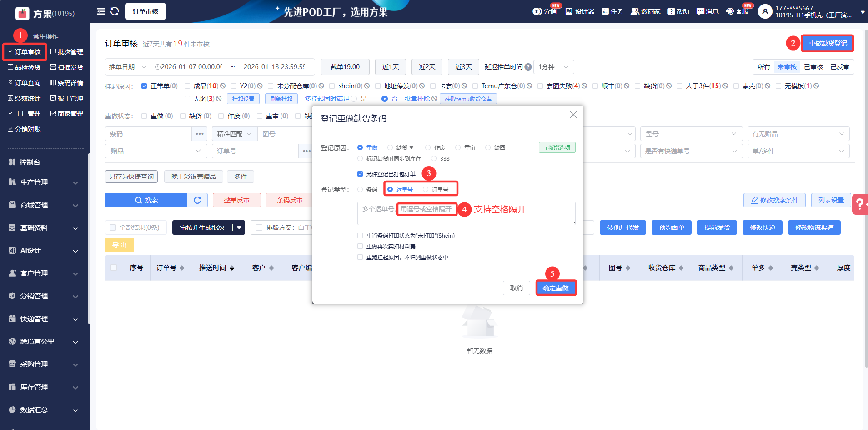The image size is (868, 430).
Task: Collapse the sidebar with the hamburger icon
Action: click(101, 11)
